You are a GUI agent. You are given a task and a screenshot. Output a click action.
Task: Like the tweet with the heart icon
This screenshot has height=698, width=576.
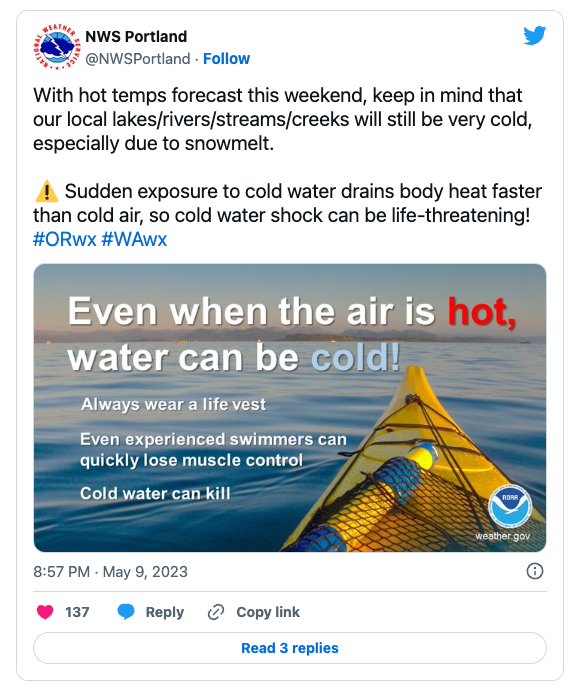click(45, 612)
